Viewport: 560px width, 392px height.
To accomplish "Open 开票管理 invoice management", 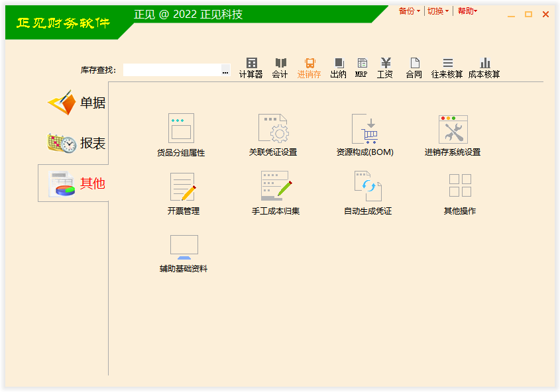I will coord(183,194).
